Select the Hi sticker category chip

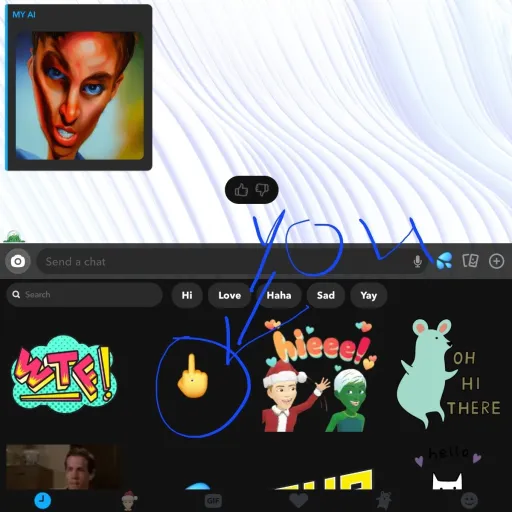187,295
